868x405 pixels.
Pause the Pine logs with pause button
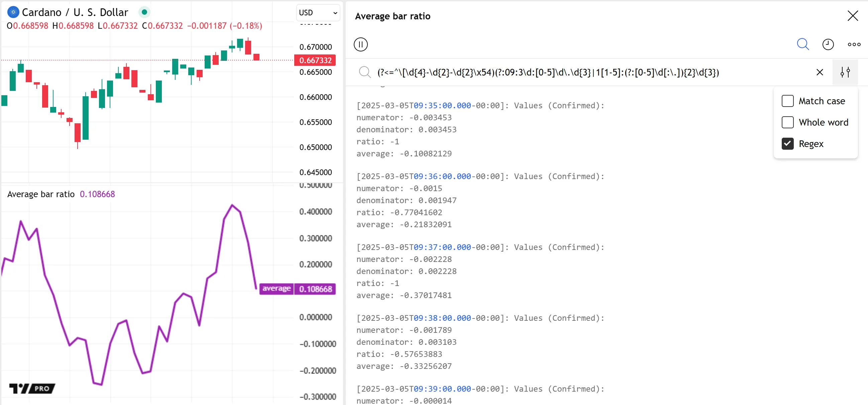[x=360, y=44]
